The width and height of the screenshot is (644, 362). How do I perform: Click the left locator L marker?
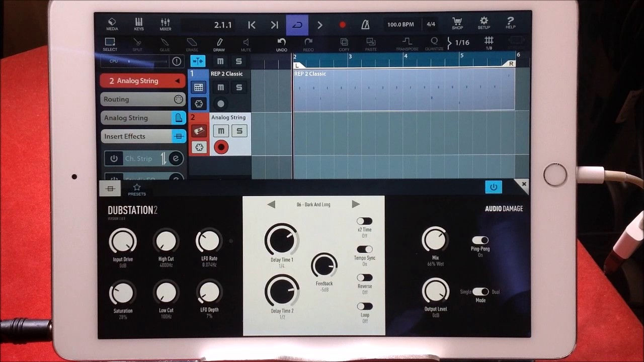[x=298, y=65]
